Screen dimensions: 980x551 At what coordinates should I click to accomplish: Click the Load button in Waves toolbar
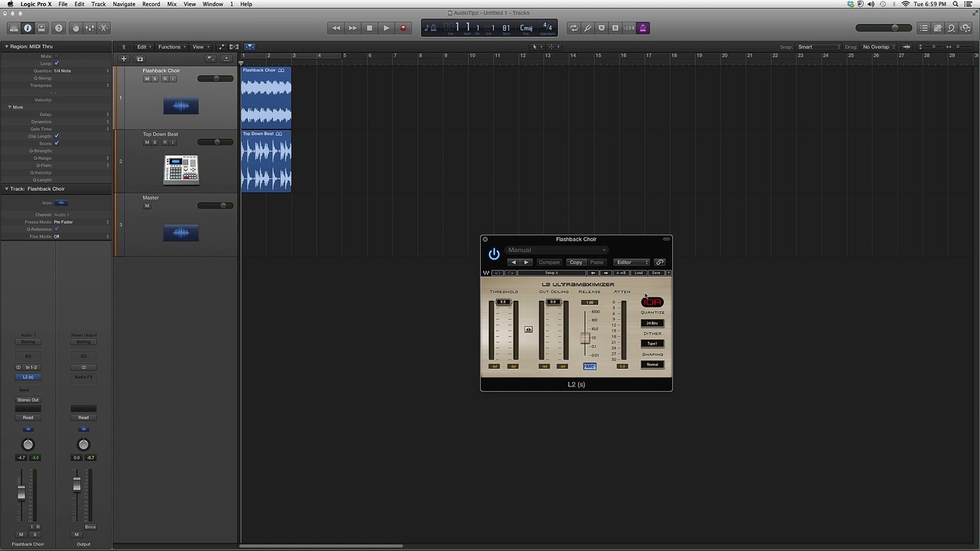(639, 273)
